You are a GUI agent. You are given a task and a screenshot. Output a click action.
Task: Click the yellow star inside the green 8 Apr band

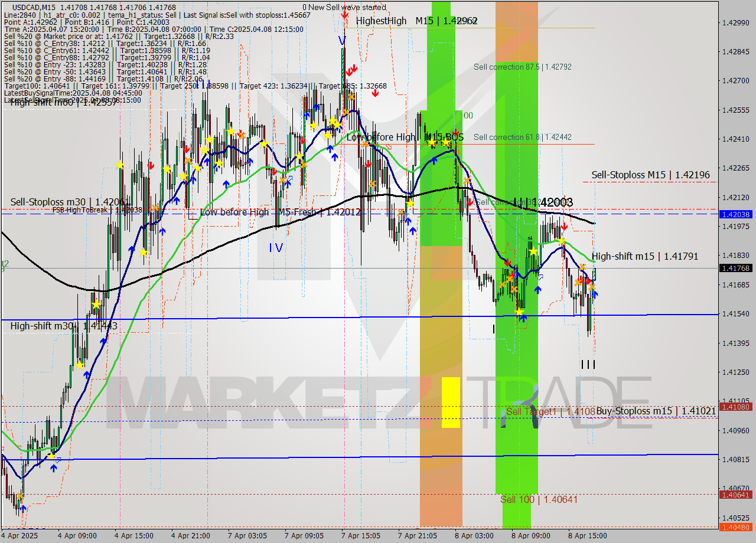(519, 312)
